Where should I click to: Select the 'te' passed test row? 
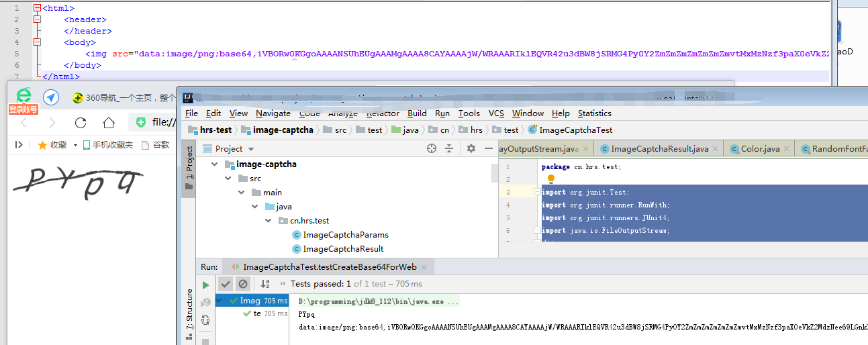(x=265, y=313)
